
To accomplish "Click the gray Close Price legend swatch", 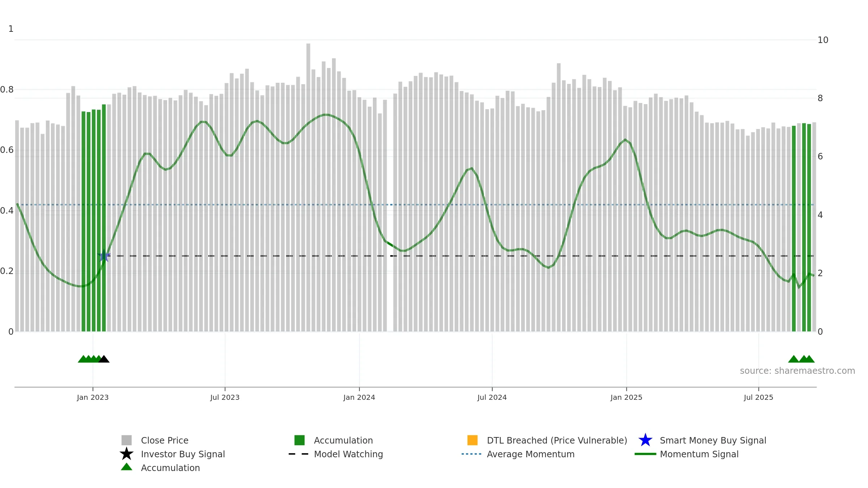I will [127, 440].
